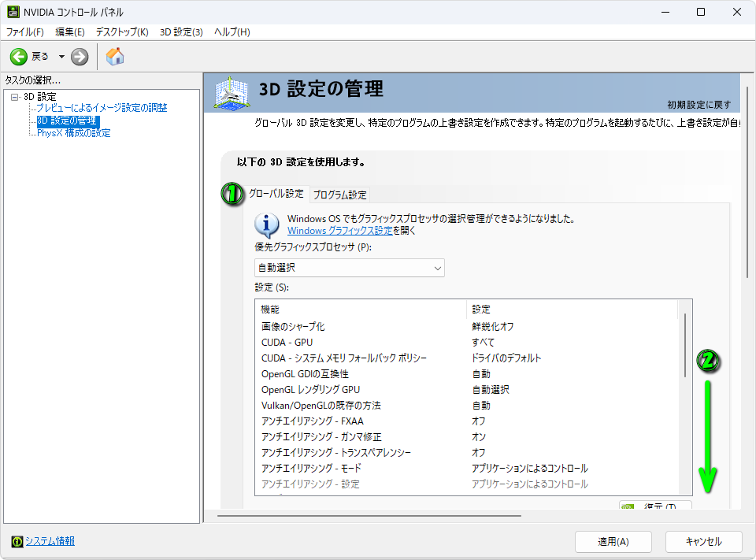Click the partially visible 復元 button
This screenshot has height=560, width=756.
pyautogui.click(x=656, y=505)
